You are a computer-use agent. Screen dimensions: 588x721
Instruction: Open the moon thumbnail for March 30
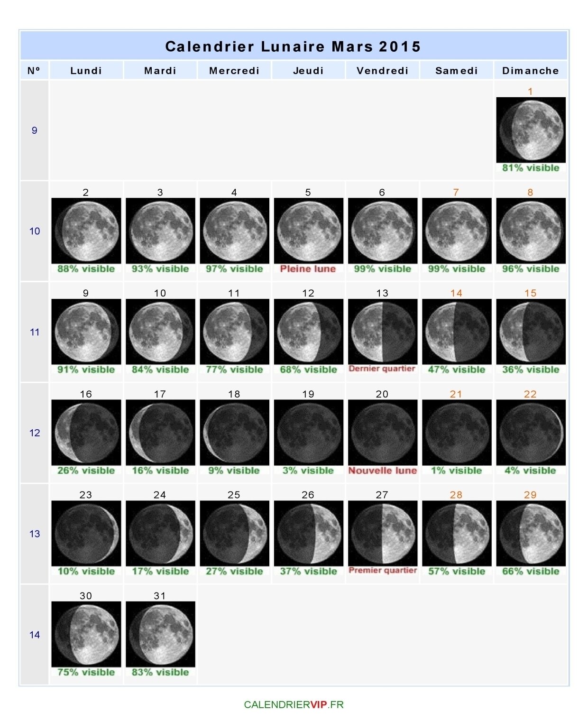pyautogui.click(x=86, y=634)
